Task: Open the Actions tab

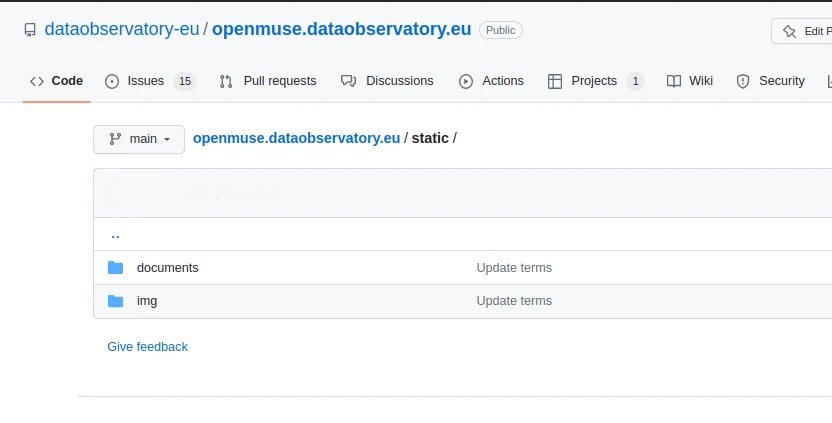Action: [x=491, y=81]
